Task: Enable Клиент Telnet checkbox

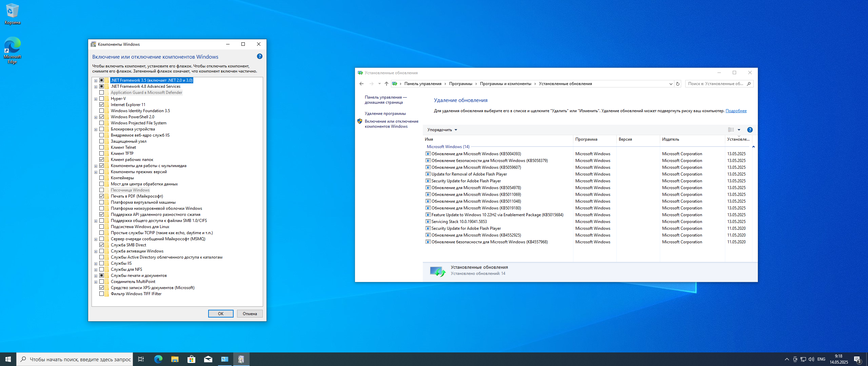Action: pos(101,147)
